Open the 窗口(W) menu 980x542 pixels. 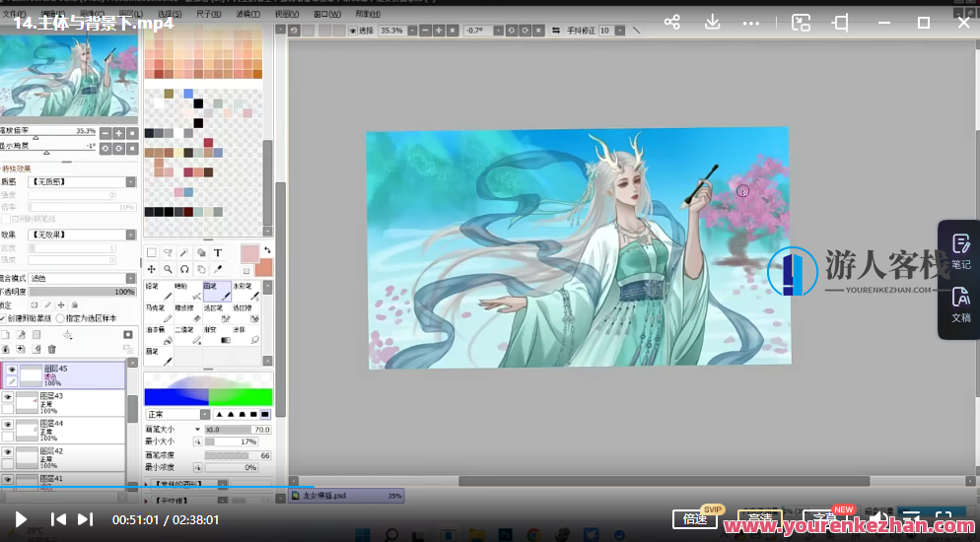[x=326, y=15]
